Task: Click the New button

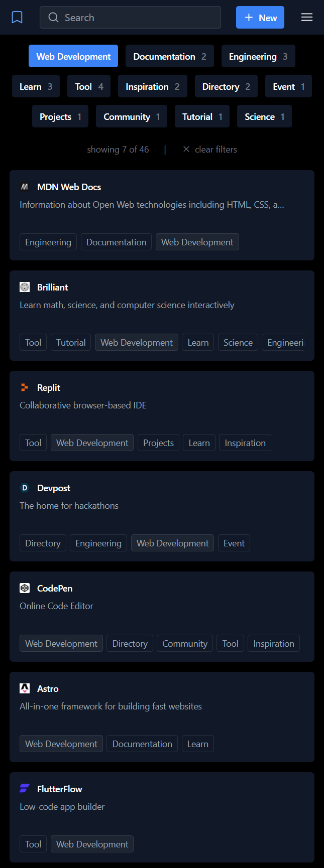Action: point(260,18)
